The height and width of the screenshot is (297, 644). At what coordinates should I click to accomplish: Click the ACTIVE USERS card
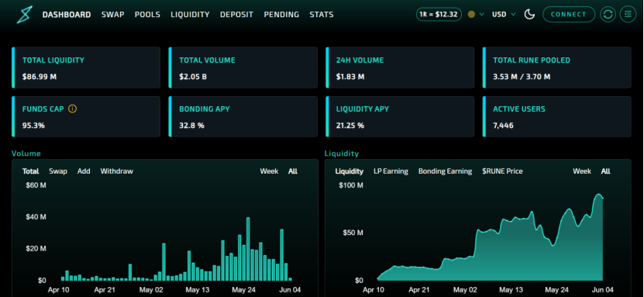click(557, 116)
